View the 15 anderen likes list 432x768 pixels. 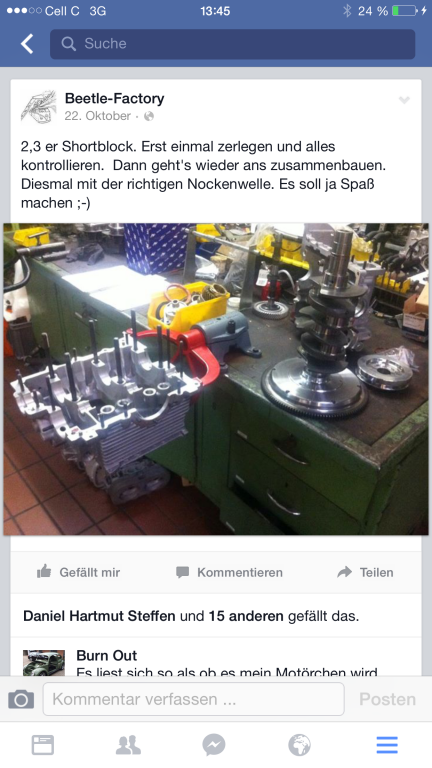coord(246,616)
